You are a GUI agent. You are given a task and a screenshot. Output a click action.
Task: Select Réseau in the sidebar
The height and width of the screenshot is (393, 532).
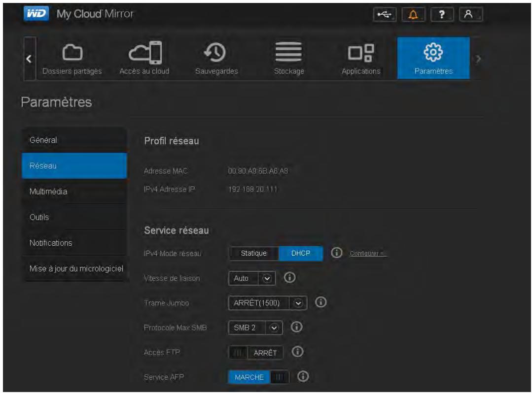coord(74,165)
